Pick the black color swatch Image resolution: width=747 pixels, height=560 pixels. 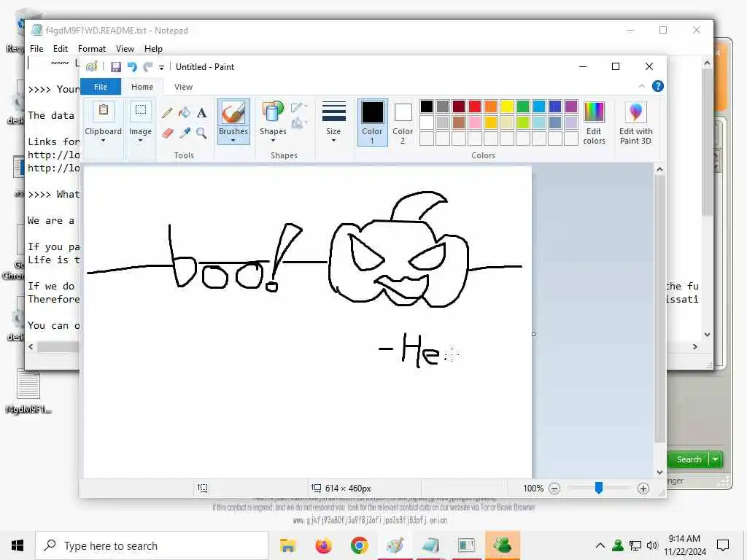point(426,106)
